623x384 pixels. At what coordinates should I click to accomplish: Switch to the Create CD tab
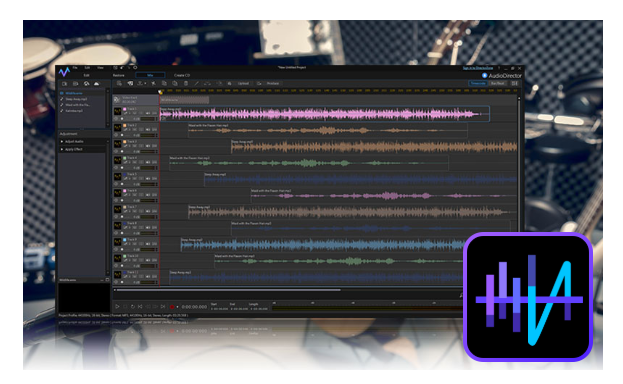tap(182, 75)
